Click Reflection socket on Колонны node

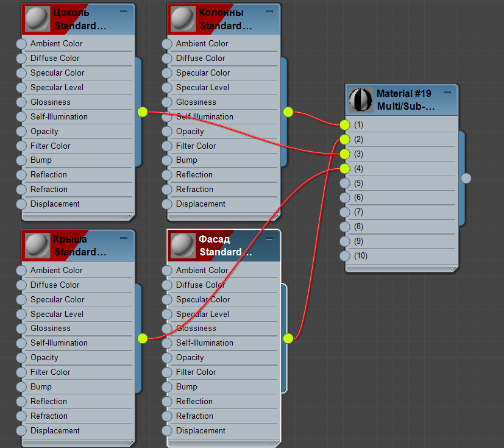167,175
